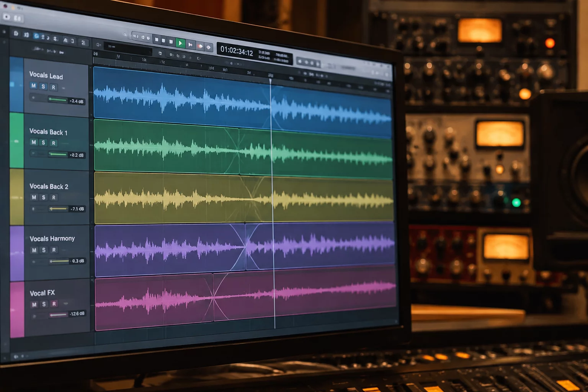This screenshot has width=588, height=392.
Task: Record-arm the Vocals Back 1 track
Action: point(54,143)
